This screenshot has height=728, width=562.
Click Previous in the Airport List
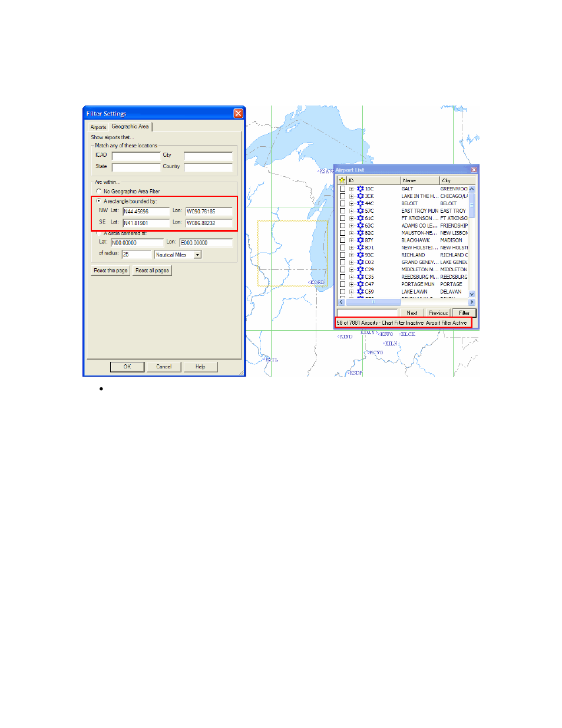[438, 313]
